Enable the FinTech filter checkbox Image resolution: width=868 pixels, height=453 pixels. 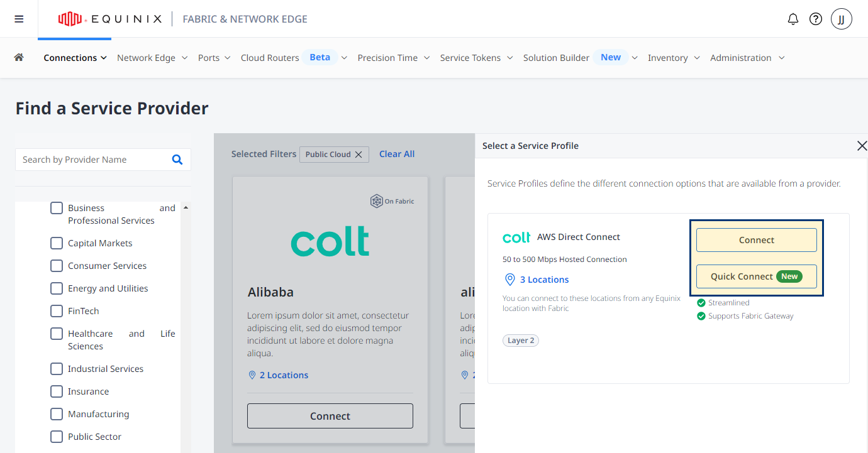(x=57, y=311)
